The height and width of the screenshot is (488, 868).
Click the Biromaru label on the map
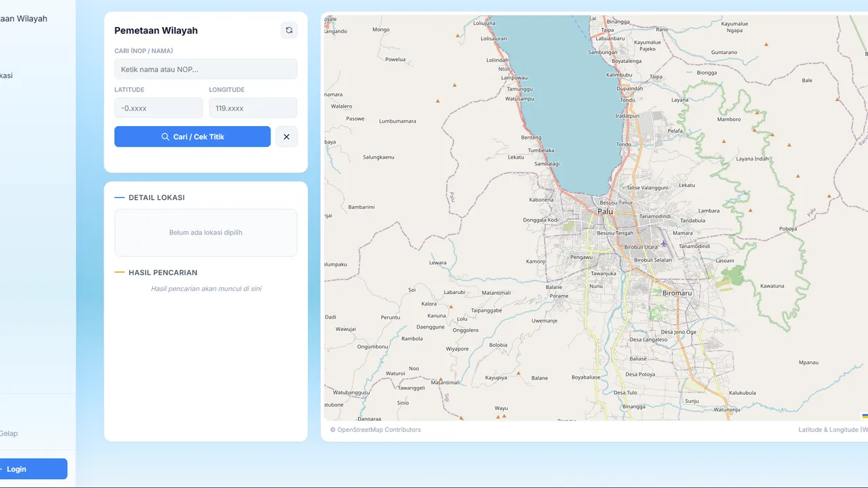(x=677, y=293)
